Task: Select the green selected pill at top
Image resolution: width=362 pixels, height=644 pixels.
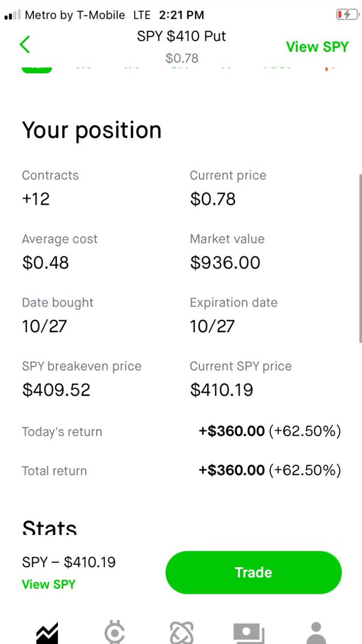Action: point(36,69)
